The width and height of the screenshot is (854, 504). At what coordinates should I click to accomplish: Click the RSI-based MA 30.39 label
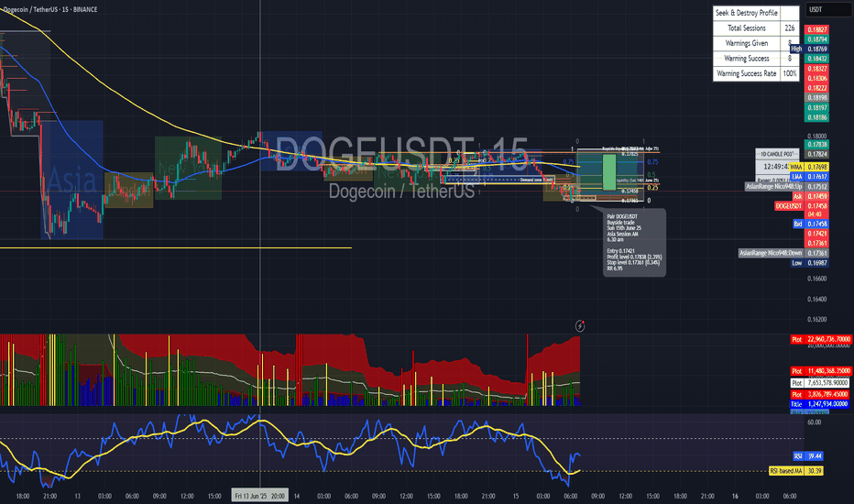point(795,471)
